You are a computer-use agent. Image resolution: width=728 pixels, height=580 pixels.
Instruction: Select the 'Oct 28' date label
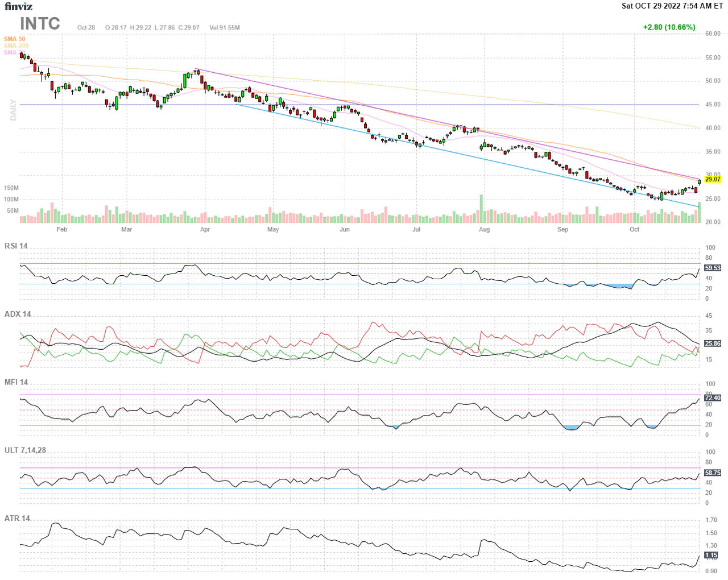[86, 27]
